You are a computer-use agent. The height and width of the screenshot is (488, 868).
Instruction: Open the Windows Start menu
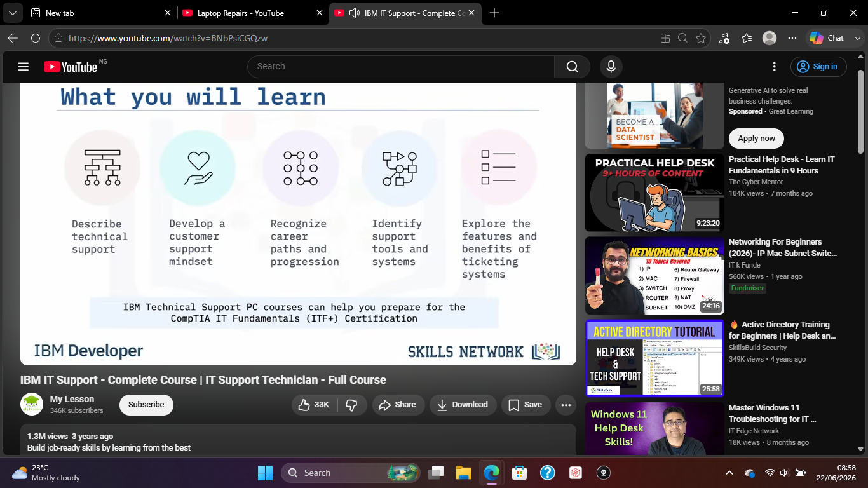(x=265, y=473)
